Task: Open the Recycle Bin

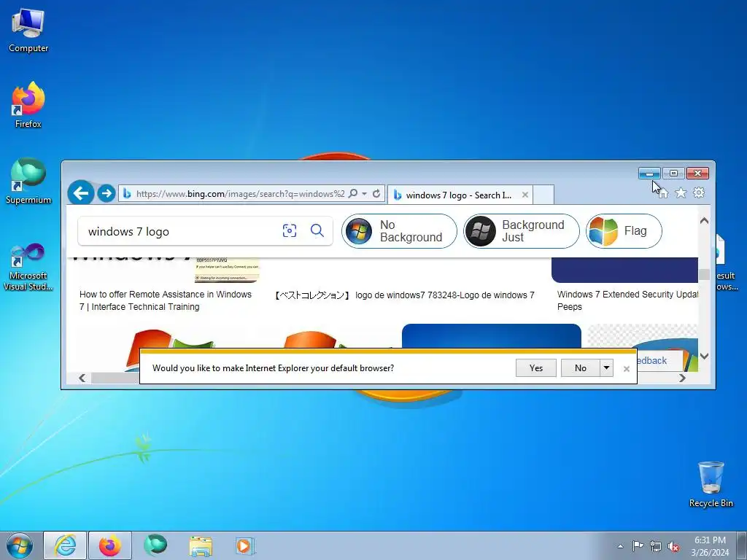Action: pos(711,484)
